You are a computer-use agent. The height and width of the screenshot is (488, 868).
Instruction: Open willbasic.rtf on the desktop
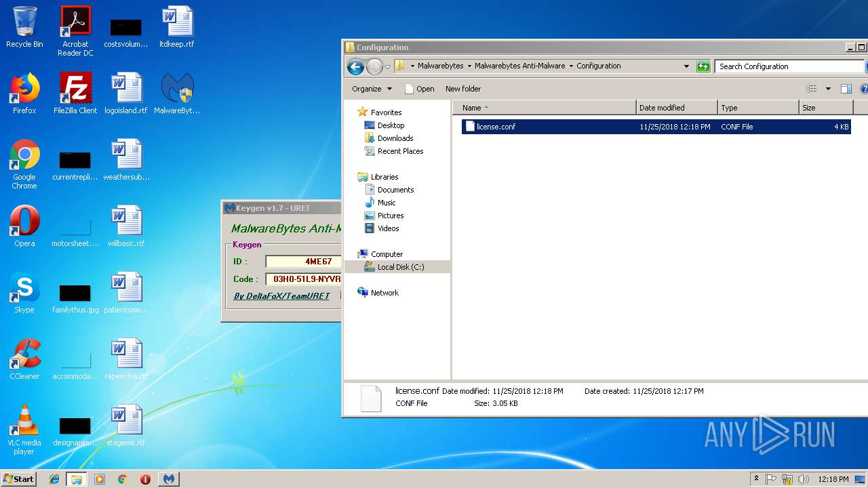coord(126,226)
